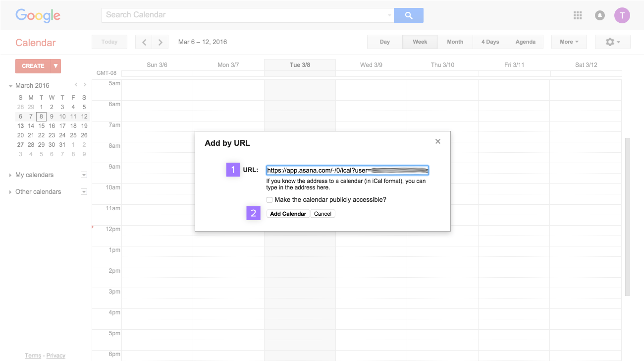Open the More dropdown
This screenshot has height=361, width=644.
point(569,42)
